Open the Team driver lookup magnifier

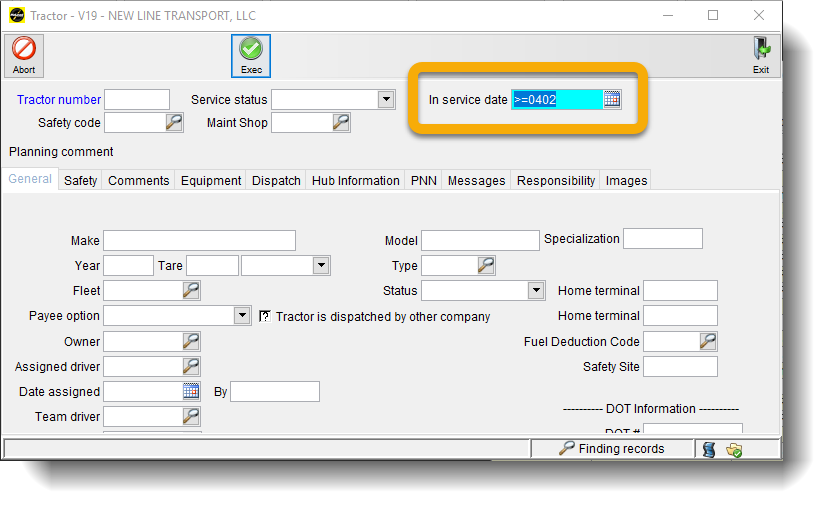pos(191,416)
